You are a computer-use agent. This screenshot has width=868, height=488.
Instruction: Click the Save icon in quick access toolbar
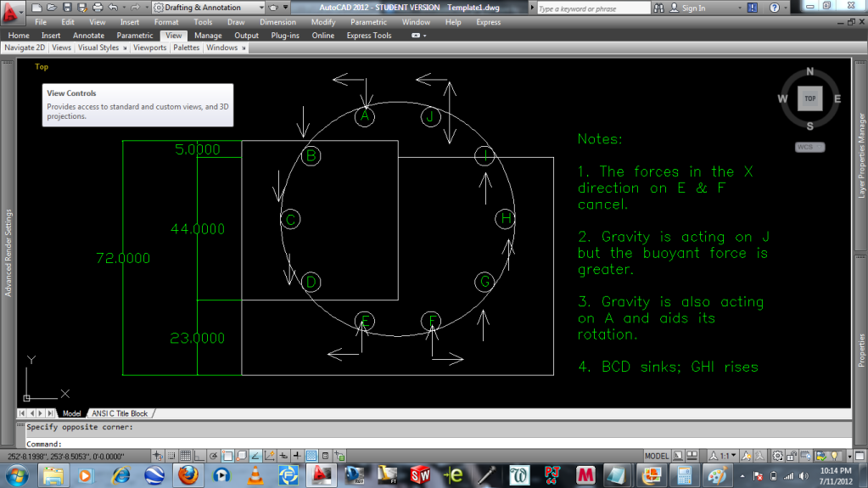[67, 7]
